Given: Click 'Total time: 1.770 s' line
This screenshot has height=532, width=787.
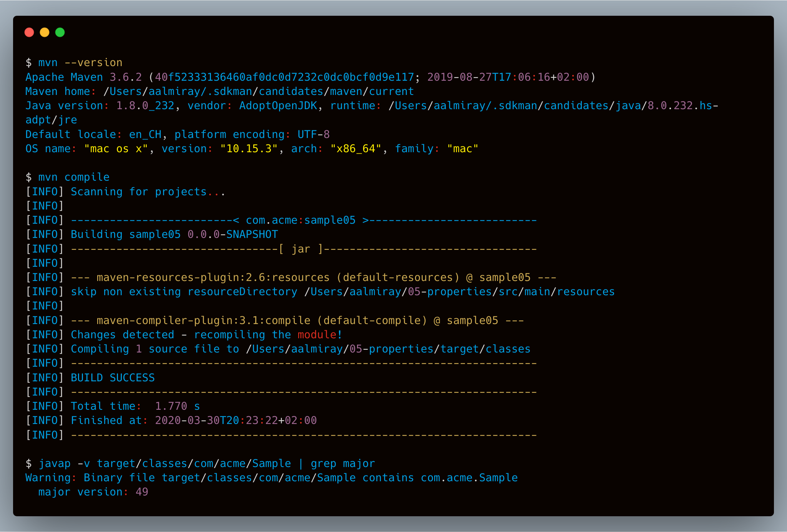Looking at the screenshot, I should [135, 406].
